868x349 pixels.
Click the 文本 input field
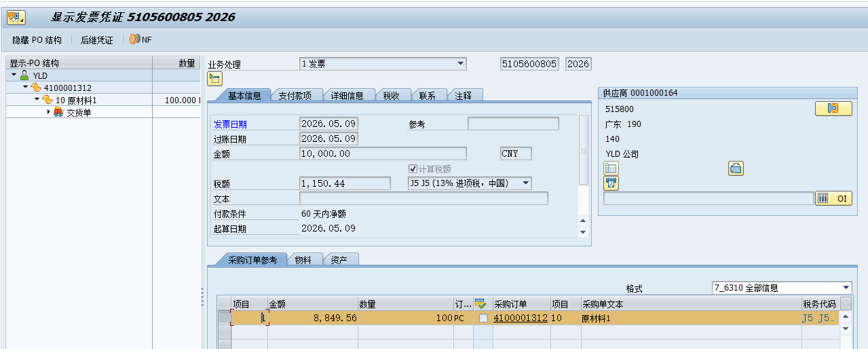423,198
